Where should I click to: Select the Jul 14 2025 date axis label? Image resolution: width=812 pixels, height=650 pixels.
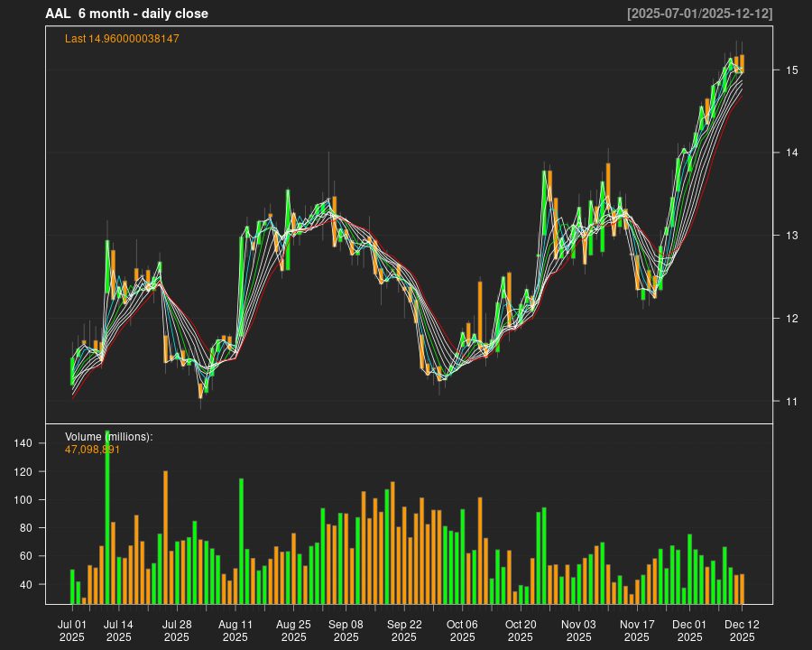pyautogui.click(x=118, y=630)
